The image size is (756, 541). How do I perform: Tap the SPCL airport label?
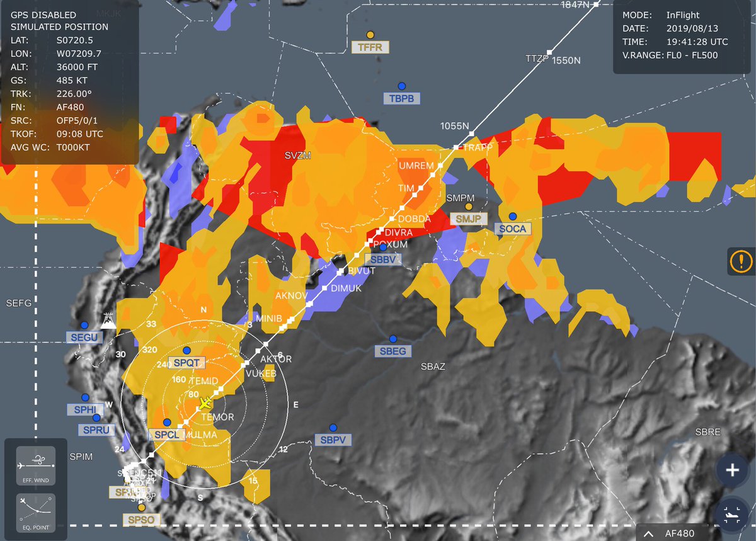point(167,435)
